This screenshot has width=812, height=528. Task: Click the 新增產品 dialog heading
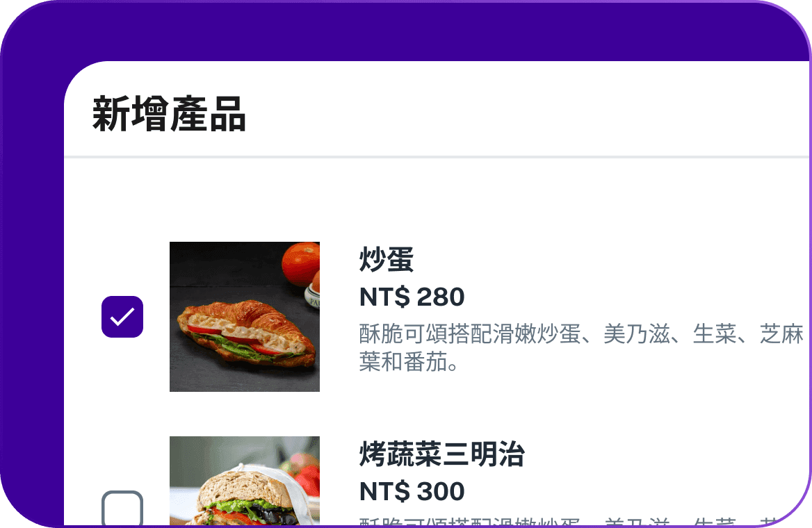[x=169, y=114]
